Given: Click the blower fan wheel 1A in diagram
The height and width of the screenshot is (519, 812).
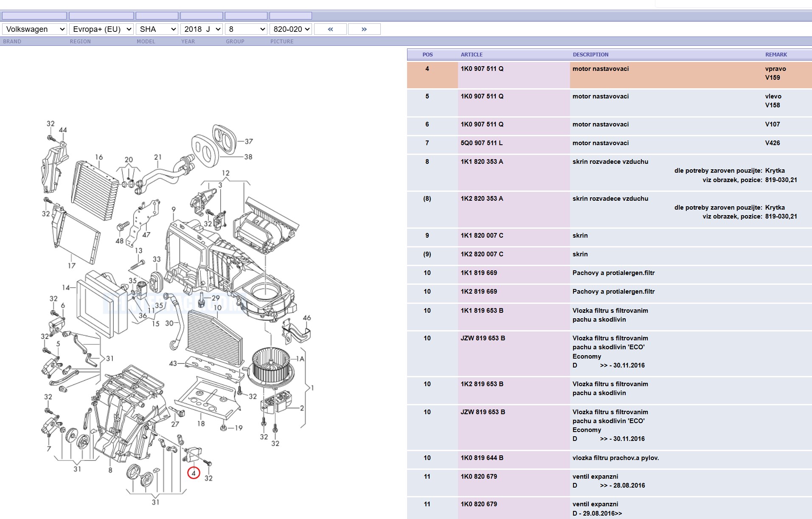Looking at the screenshot, I should [x=273, y=366].
